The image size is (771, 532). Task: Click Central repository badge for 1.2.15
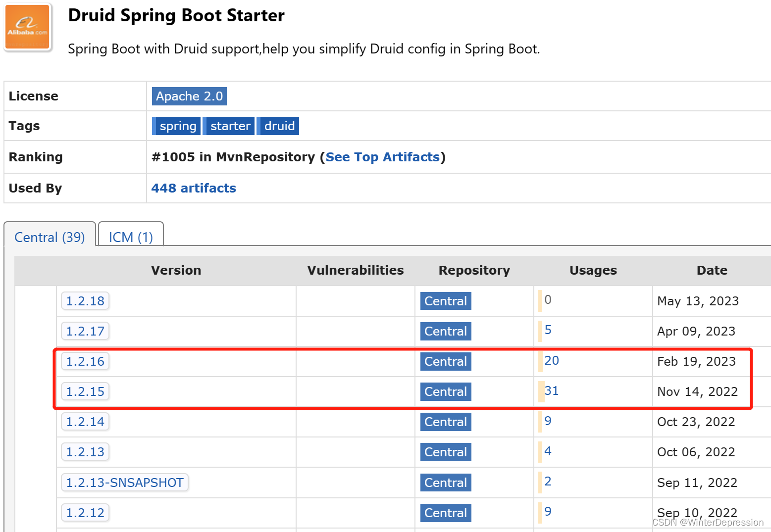[446, 391]
